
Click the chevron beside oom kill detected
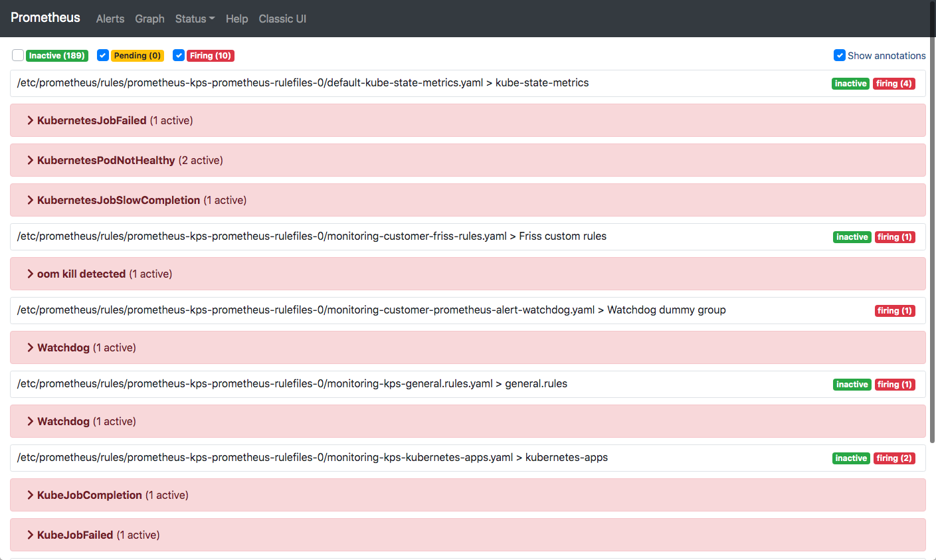click(31, 274)
